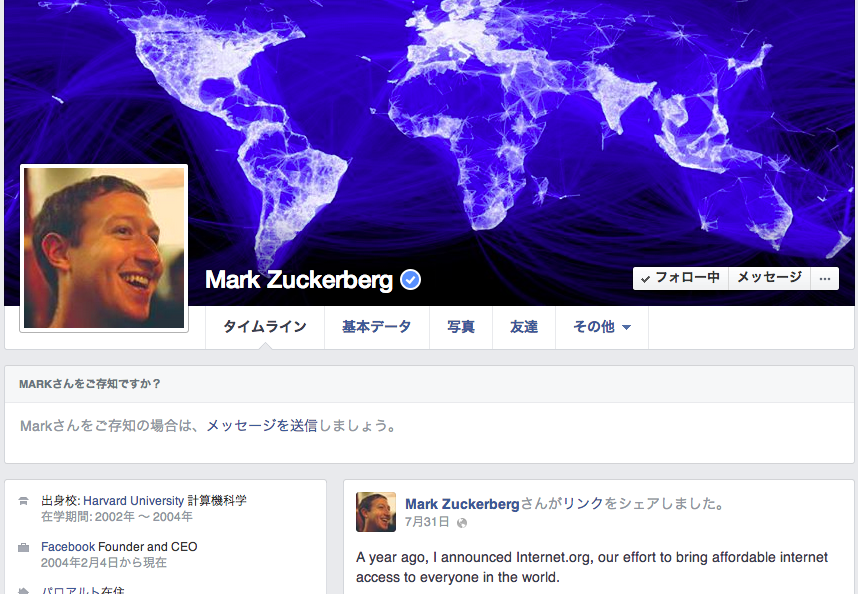Click the メッセージ button on cover
This screenshot has width=858, height=594.
pos(769,278)
